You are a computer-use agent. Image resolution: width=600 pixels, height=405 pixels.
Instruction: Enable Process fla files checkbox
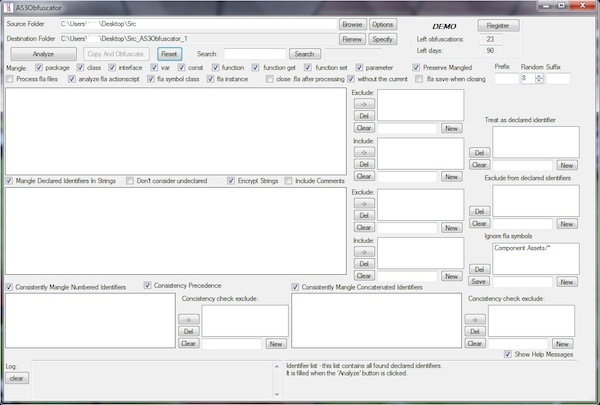(x=10, y=79)
